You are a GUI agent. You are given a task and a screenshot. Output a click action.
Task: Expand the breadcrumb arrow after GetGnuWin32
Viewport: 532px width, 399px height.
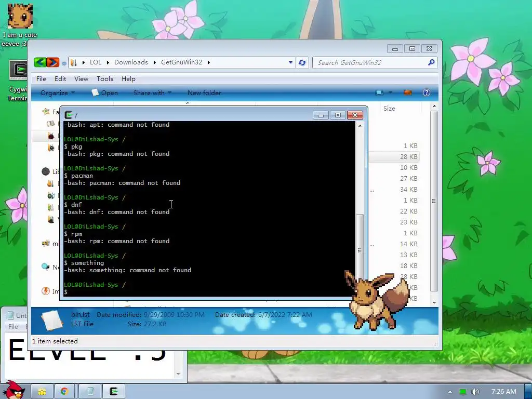[x=209, y=62]
